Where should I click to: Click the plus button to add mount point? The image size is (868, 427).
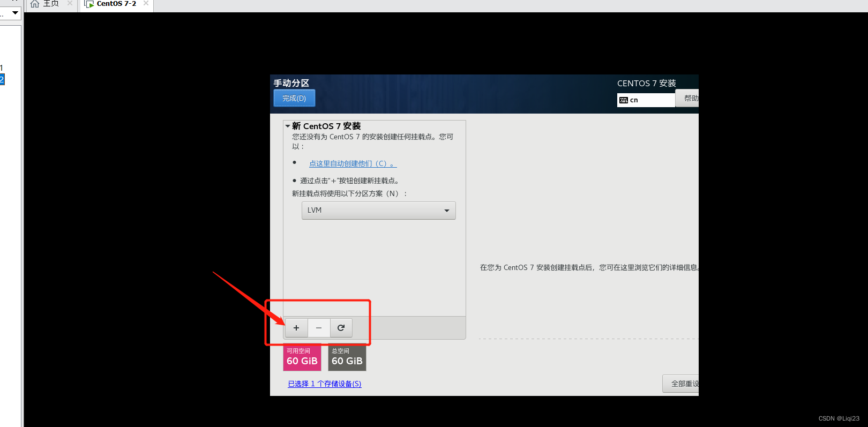point(296,328)
